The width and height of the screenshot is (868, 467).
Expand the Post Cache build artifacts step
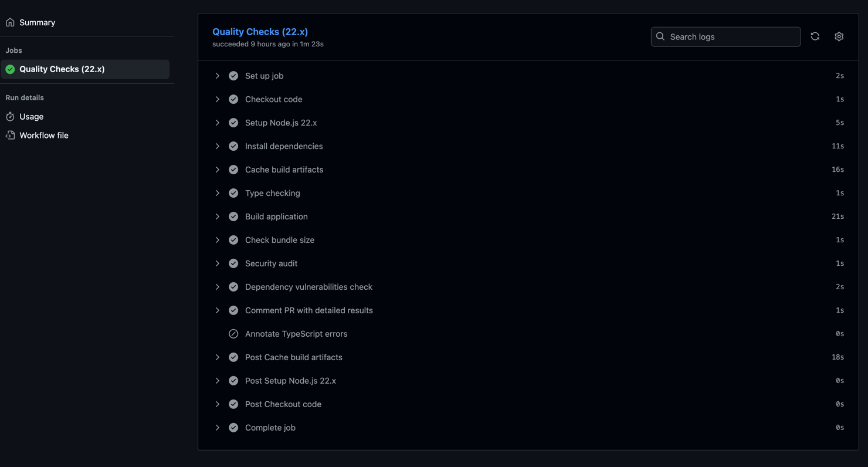[218, 357]
